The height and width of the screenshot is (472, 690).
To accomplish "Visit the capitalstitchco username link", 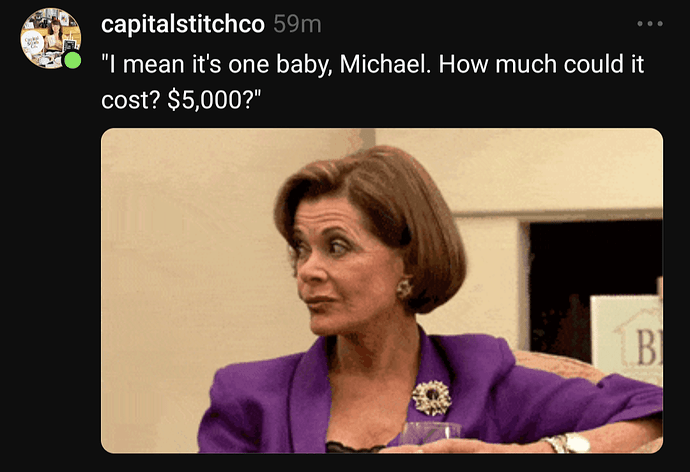I will 183,24.
